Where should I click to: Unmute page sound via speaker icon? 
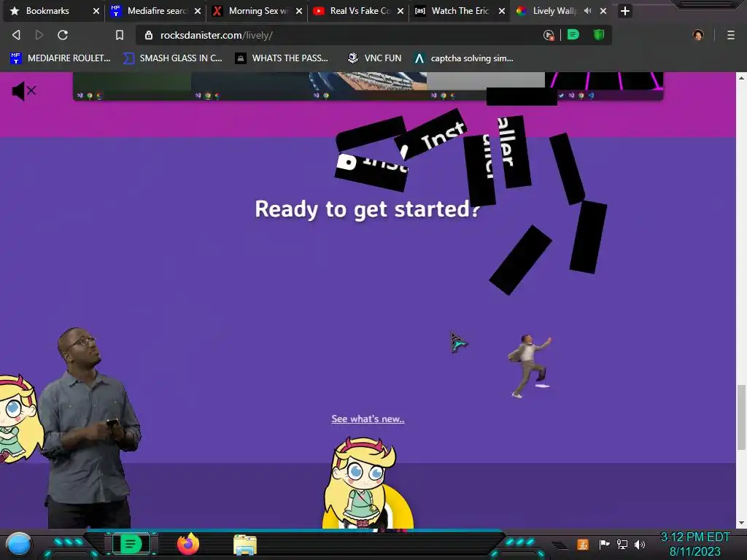pos(23,91)
